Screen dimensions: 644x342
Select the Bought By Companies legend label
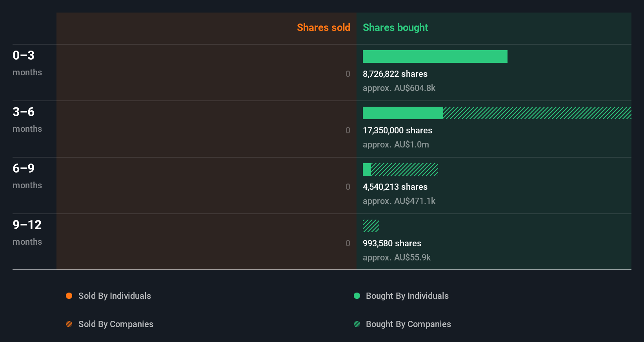point(408,324)
